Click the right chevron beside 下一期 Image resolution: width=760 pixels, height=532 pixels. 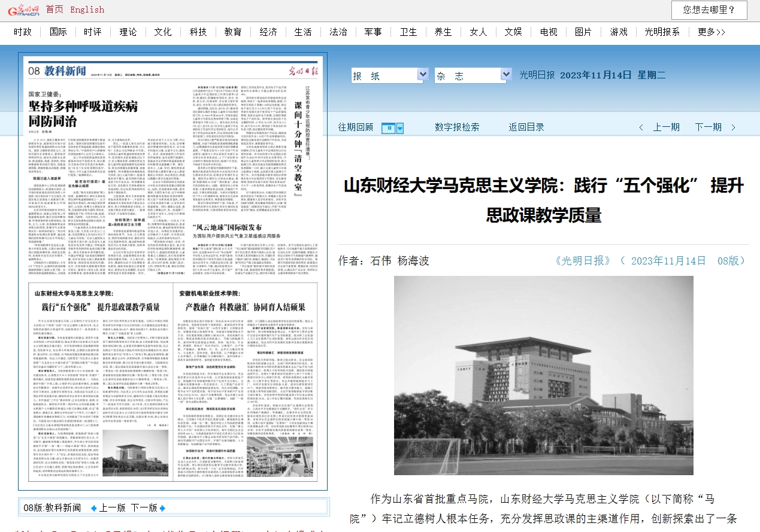coord(734,127)
